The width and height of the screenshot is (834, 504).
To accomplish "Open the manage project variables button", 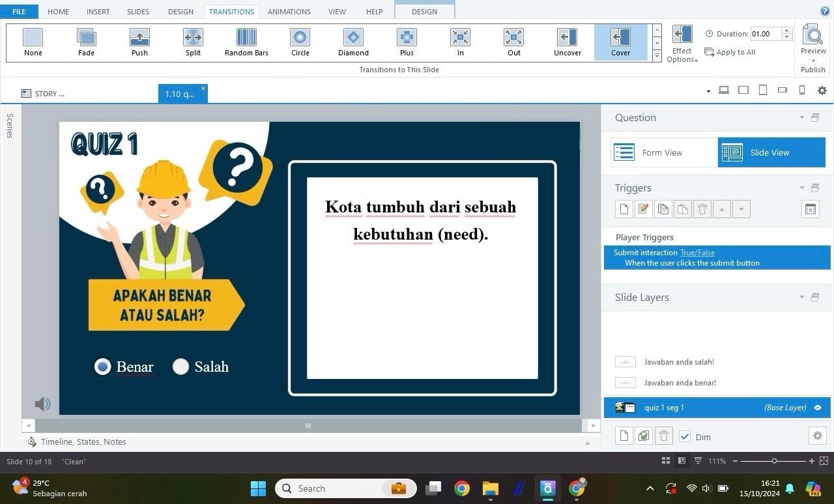I will pyautogui.click(x=811, y=209).
